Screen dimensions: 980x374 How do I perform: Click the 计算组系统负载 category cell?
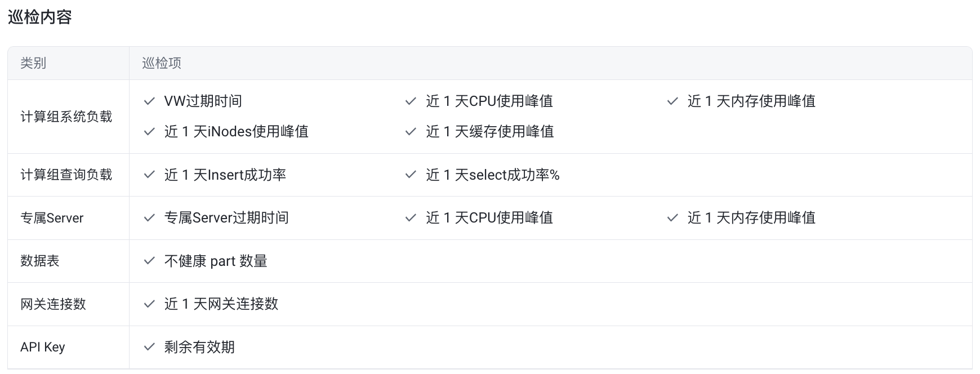68,117
